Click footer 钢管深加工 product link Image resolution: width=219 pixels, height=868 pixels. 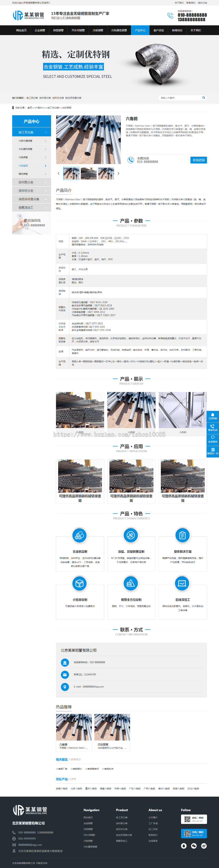pyautogui.click(x=121, y=841)
